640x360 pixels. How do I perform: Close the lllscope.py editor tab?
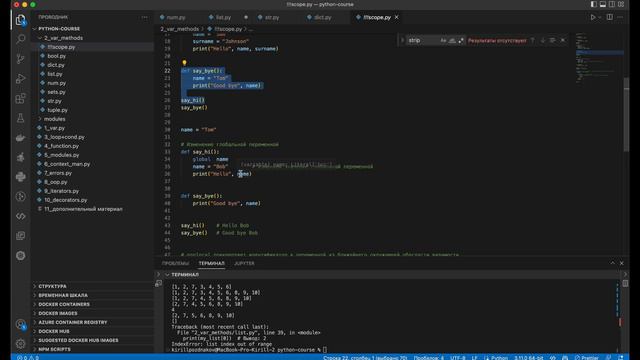396,17
